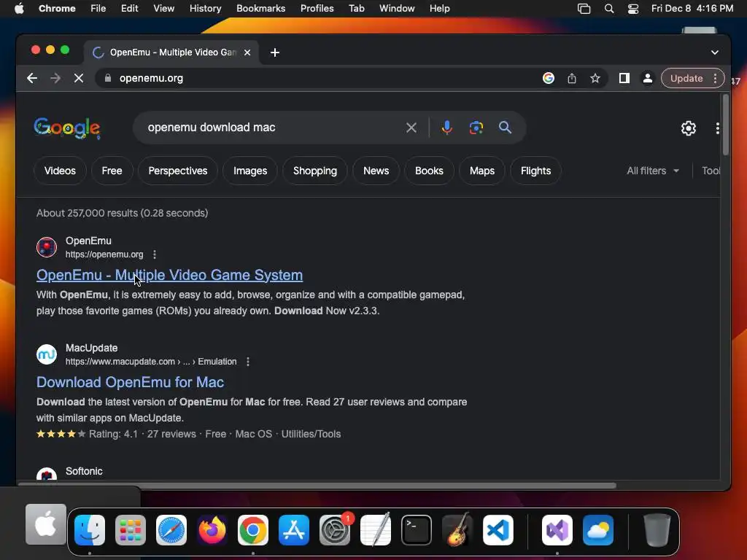Close the OpenEmu tab
This screenshot has width=747, height=560.
click(247, 52)
